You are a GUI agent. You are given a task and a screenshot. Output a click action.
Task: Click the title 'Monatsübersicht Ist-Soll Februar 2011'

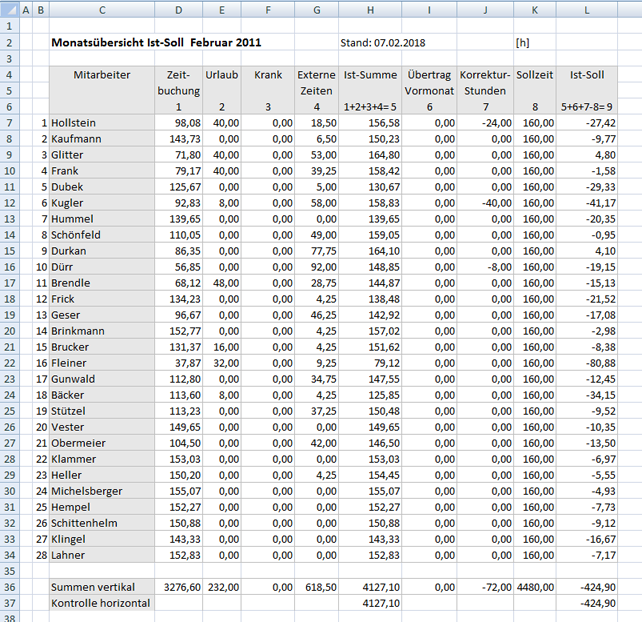[x=156, y=43]
